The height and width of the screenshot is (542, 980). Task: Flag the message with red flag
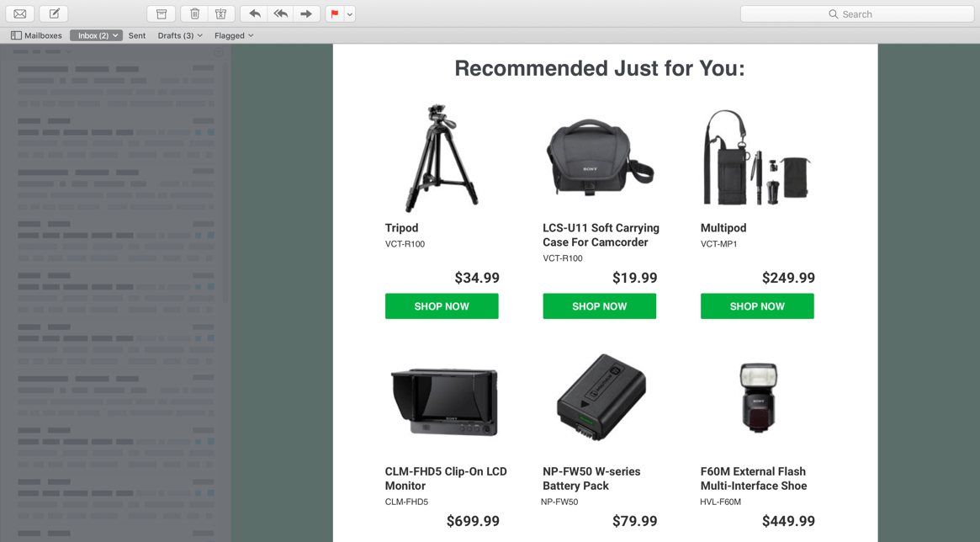[x=335, y=13]
